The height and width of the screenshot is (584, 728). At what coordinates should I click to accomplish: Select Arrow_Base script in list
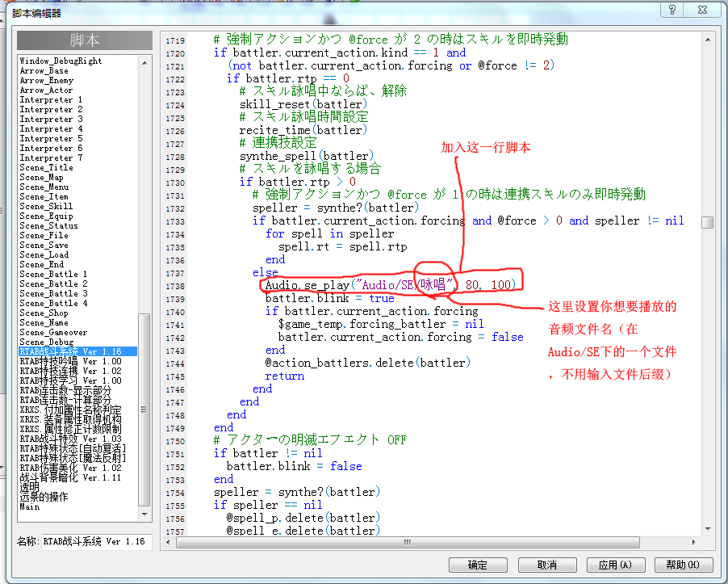(x=44, y=70)
